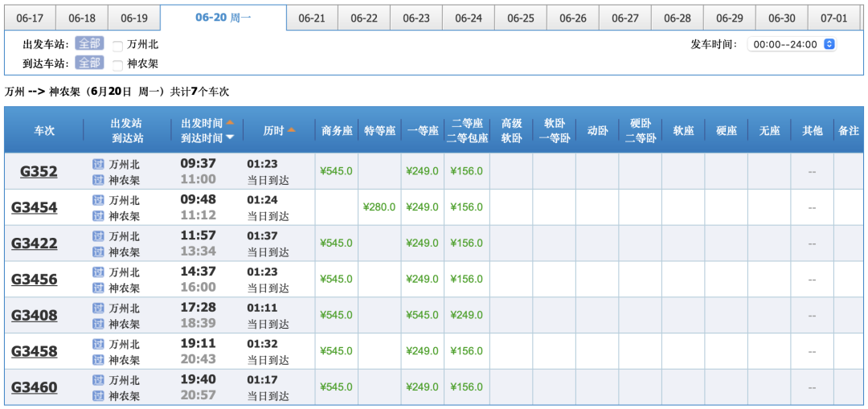Viewport: 868px width, 409px height.
Task: Open train G3458 details link
Action: (34, 351)
